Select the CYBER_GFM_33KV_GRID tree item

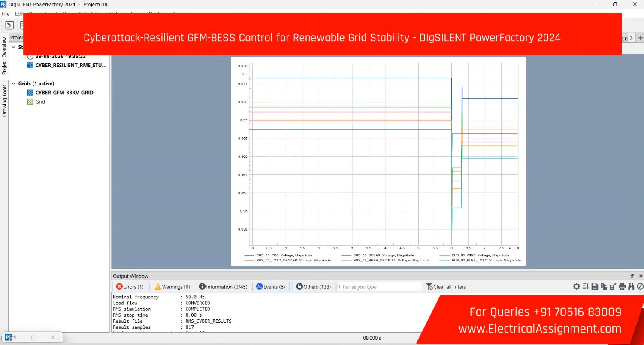click(64, 93)
